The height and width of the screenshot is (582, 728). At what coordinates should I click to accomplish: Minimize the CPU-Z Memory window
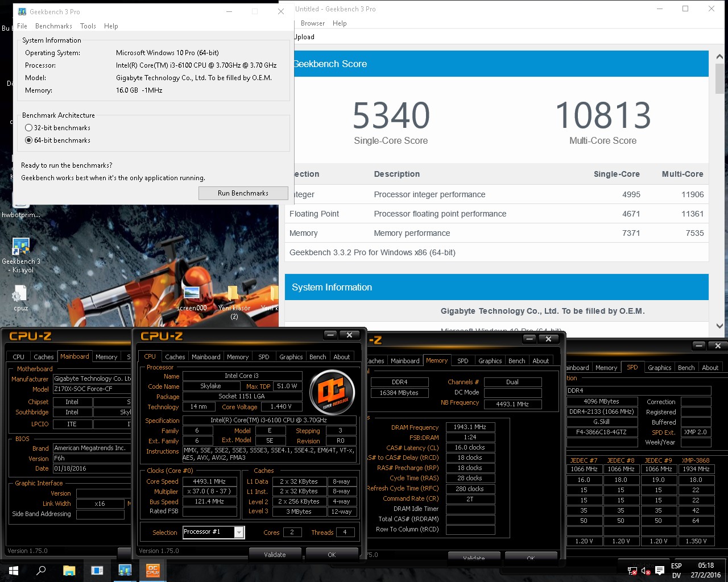[530, 339]
